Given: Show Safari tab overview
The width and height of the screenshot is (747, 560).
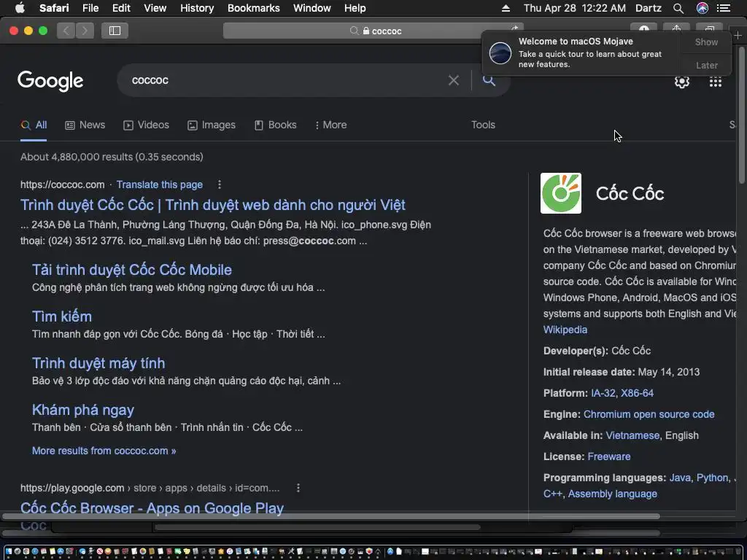Looking at the screenshot, I should coord(709,28).
